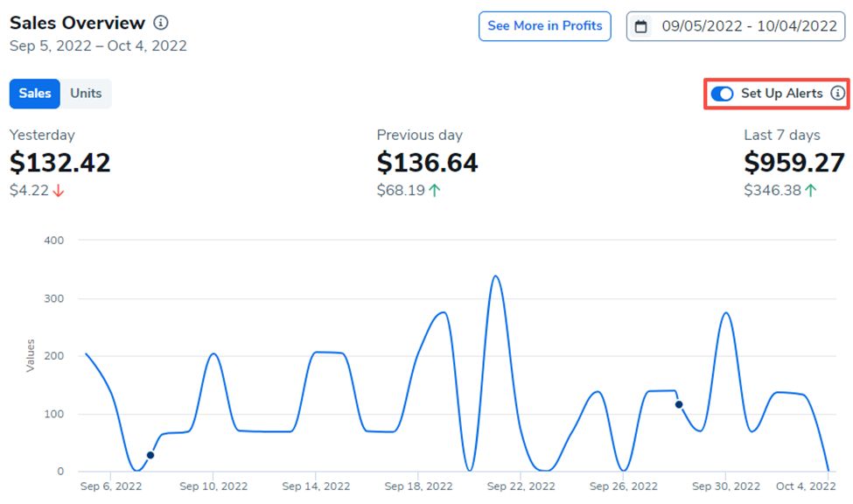
Task: Switch to the Sales tab
Action: [x=35, y=94]
